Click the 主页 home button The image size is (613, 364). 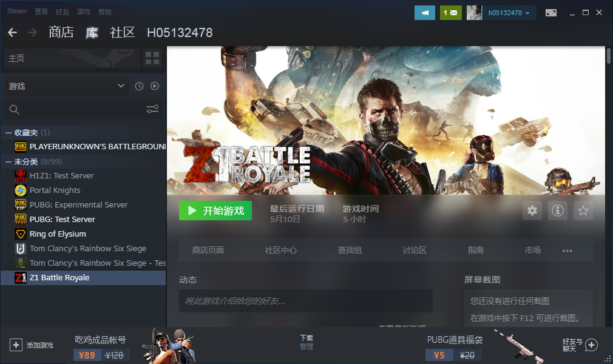point(72,58)
